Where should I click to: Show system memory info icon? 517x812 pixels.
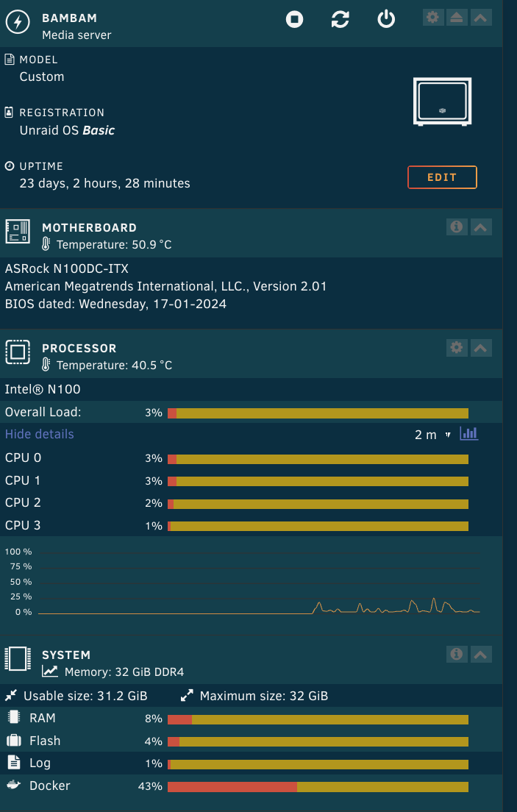(457, 654)
